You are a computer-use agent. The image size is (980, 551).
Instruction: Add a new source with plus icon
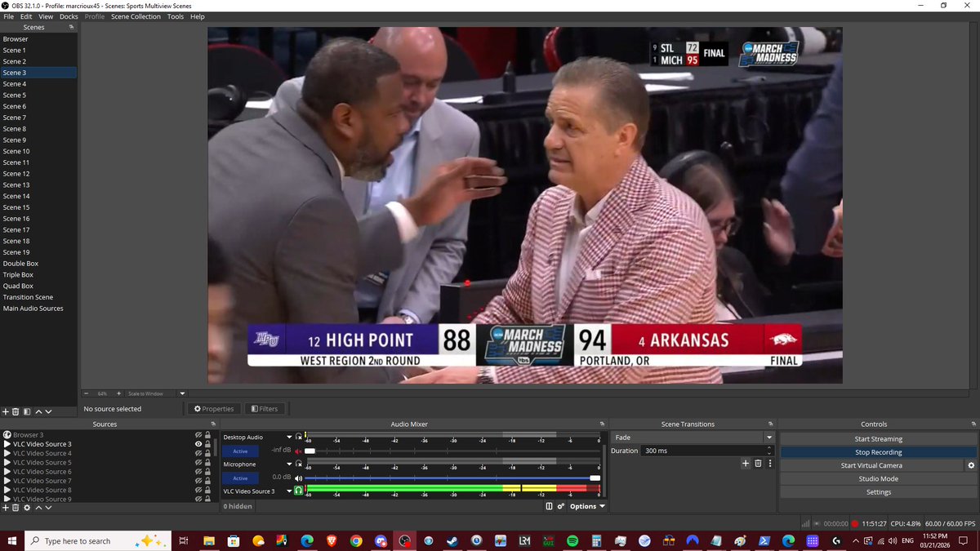click(x=6, y=508)
